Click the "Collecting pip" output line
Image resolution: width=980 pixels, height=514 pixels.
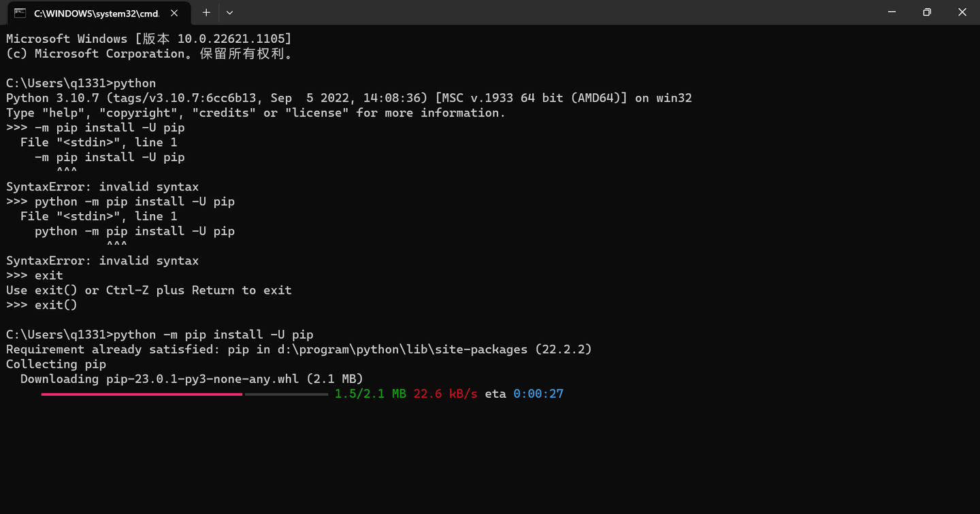pos(56,364)
